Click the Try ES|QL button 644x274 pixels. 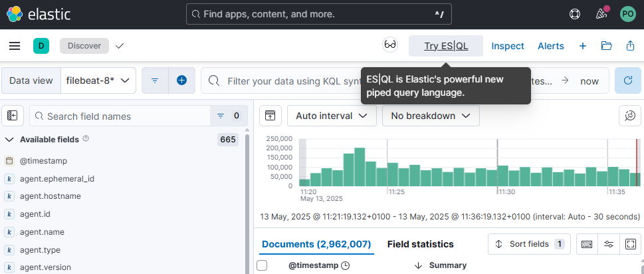pos(446,46)
